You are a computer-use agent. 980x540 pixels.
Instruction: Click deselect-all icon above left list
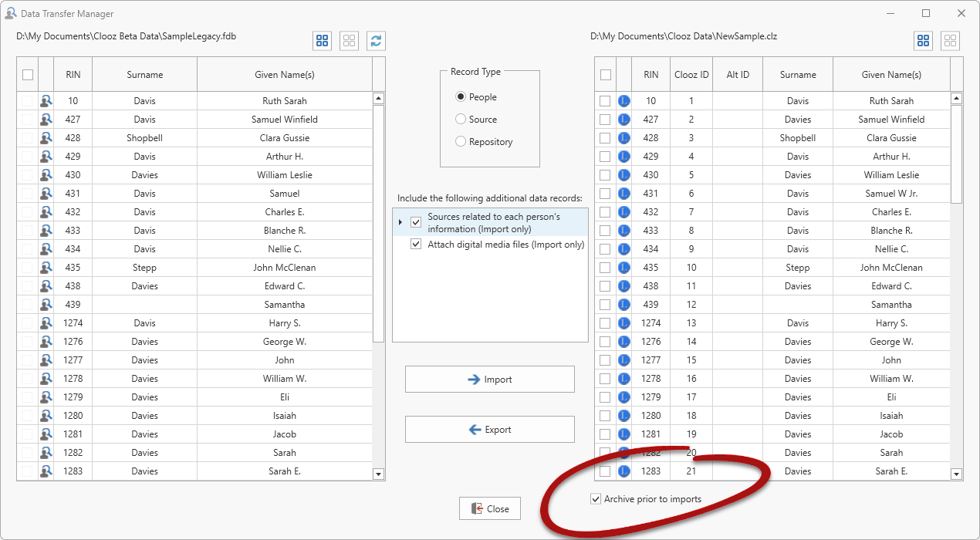[349, 41]
